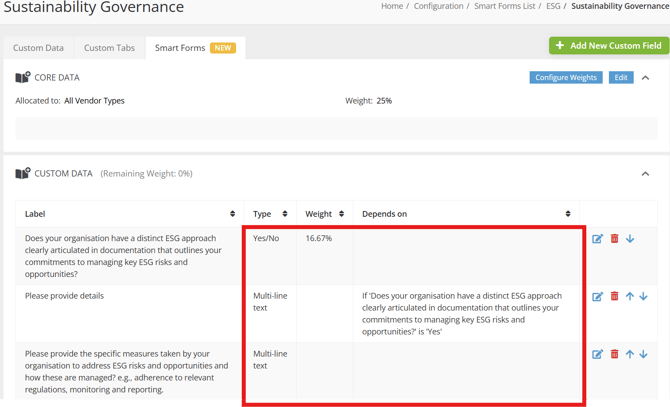670x407 pixels.
Task: Collapse the Custom Data section
Action: 646,174
